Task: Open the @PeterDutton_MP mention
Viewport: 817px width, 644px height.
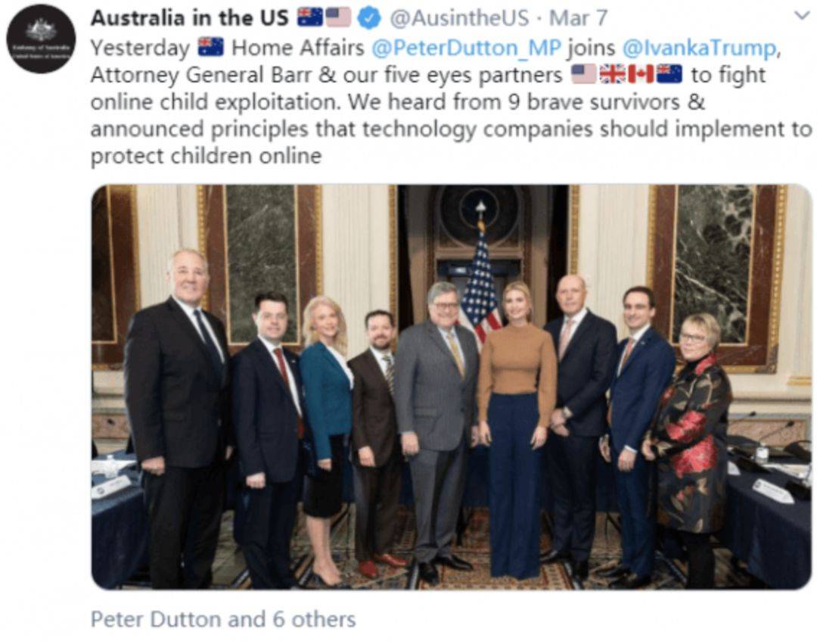Action: [466, 48]
